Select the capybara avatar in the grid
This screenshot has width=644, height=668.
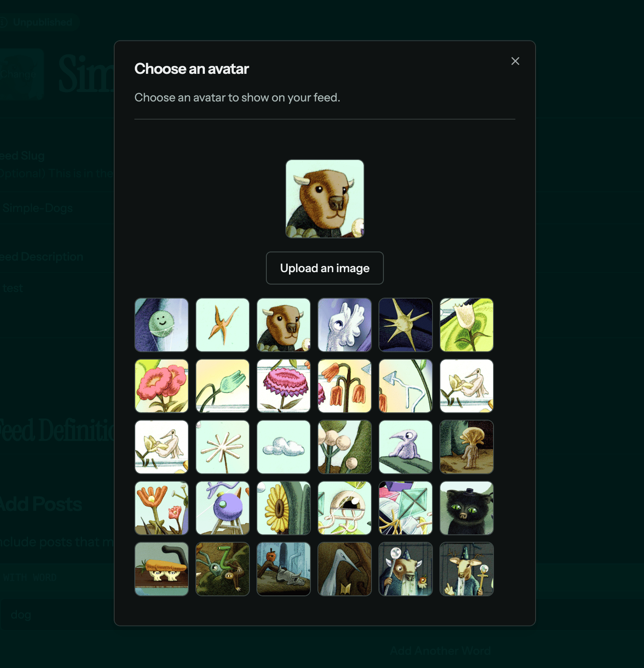point(284,325)
